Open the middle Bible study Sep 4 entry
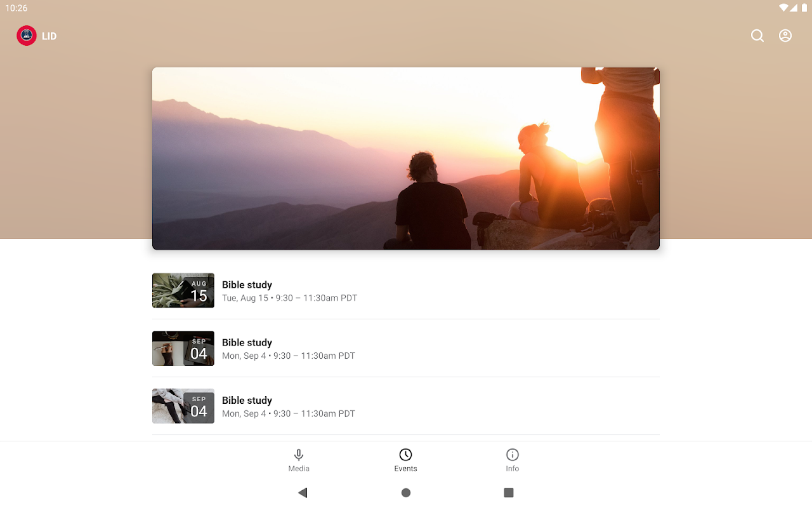 click(406, 349)
